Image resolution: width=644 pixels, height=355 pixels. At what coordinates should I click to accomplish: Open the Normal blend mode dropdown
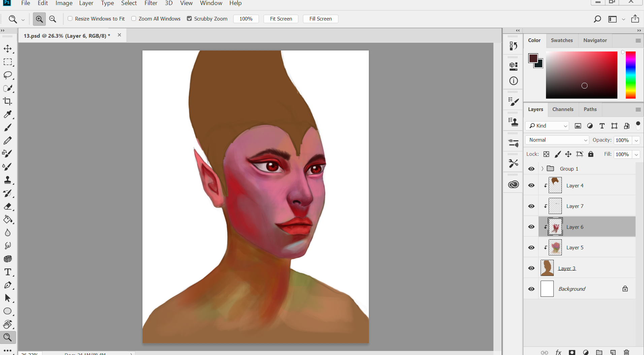click(x=557, y=140)
